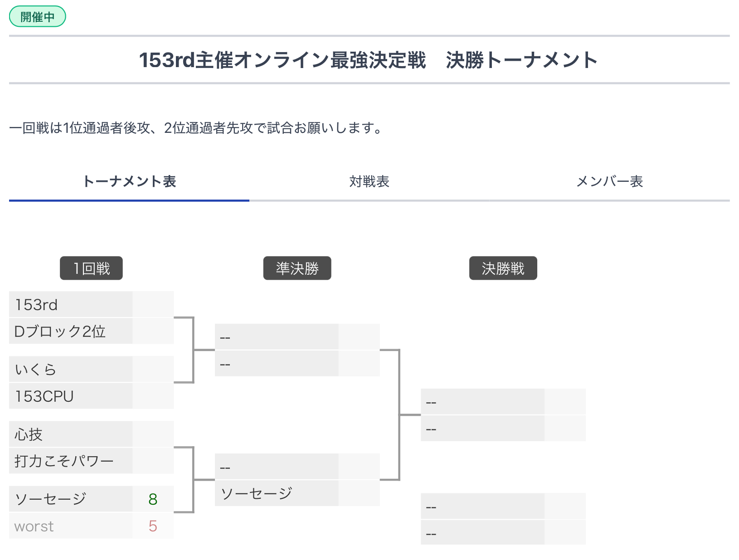
Task: Select the 準決勝 round label
Action: (297, 268)
